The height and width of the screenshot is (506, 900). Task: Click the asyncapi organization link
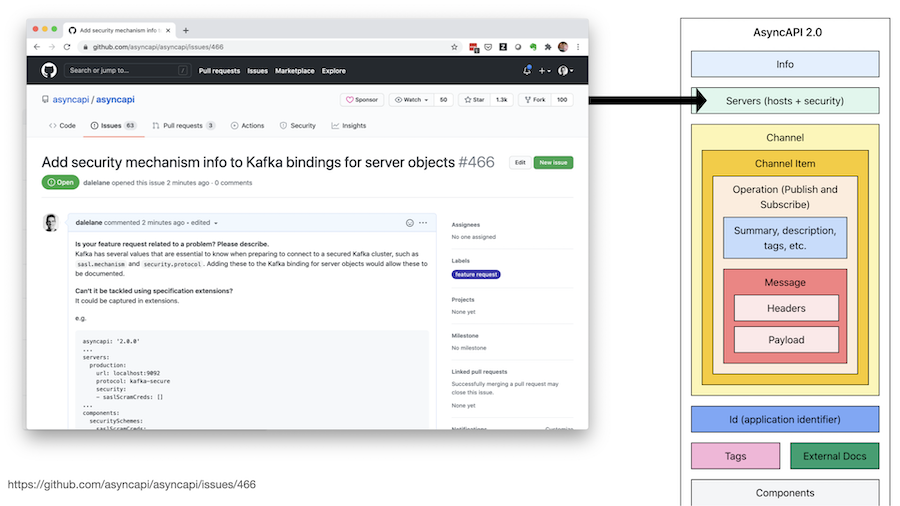(71, 100)
